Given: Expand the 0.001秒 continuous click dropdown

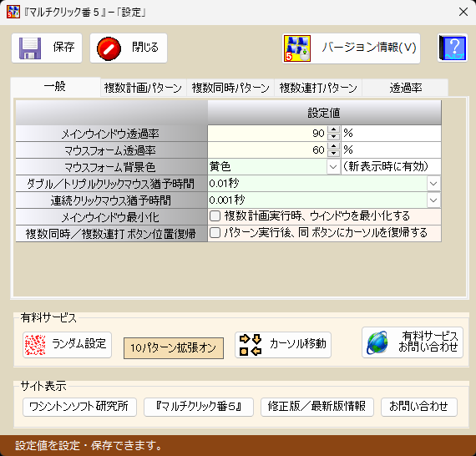Looking at the screenshot, I should [433, 200].
